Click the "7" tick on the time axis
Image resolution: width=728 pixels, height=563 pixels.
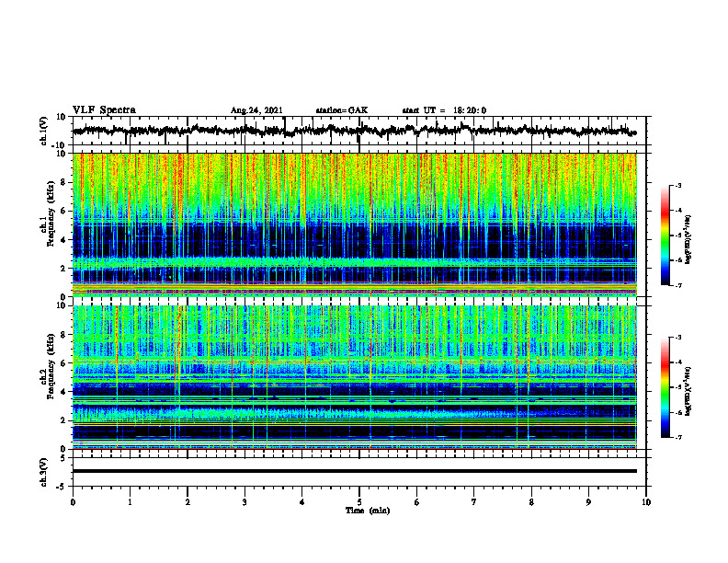pyautogui.click(x=474, y=502)
